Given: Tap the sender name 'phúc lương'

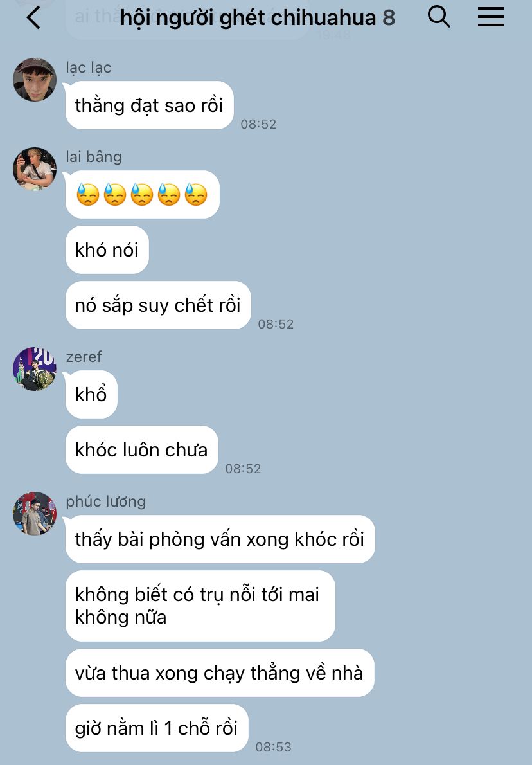Looking at the screenshot, I should click(x=106, y=501).
